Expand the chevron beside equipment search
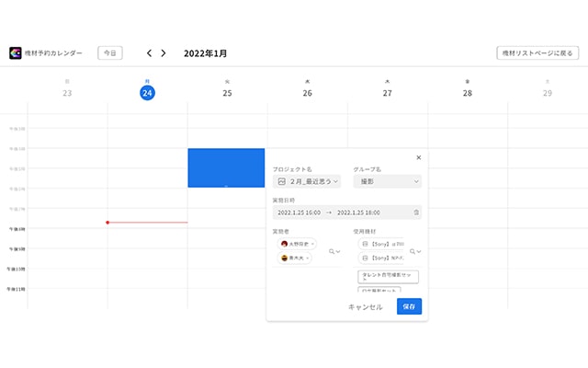Image resolution: width=588 pixels, height=368 pixels. click(x=419, y=251)
